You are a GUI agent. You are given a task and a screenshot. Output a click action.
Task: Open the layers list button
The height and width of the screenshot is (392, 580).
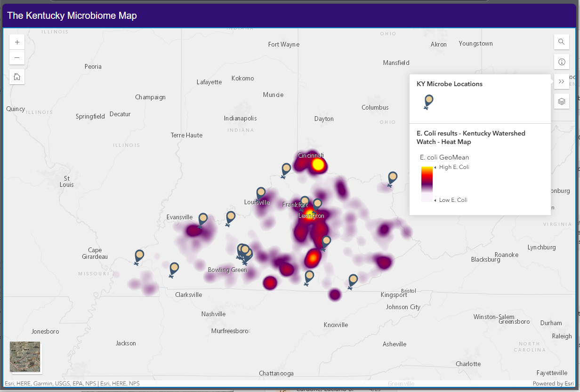561,101
